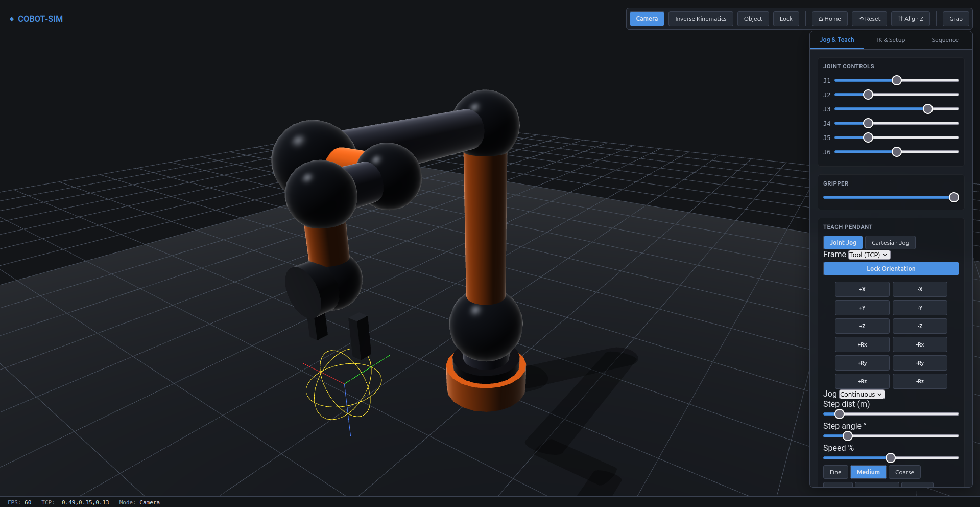Jog in -Y direction
Image resolution: width=980 pixels, height=507 pixels.
(920, 308)
